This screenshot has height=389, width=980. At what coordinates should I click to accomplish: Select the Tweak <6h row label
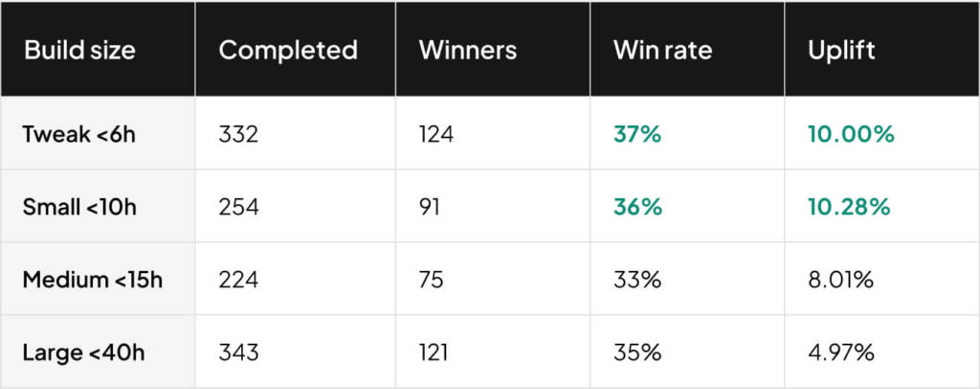79,134
